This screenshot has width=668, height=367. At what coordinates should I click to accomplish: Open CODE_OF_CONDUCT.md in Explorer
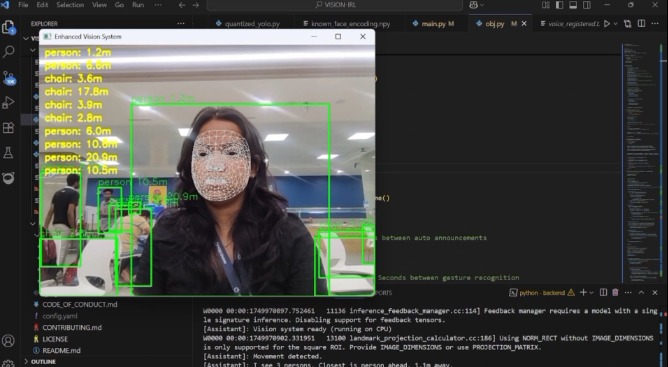pyautogui.click(x=80, y=304)
